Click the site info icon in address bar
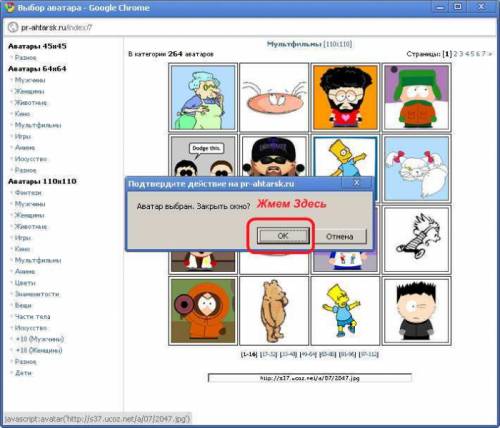Screen dimensions: 500x428 coord(13,27)
